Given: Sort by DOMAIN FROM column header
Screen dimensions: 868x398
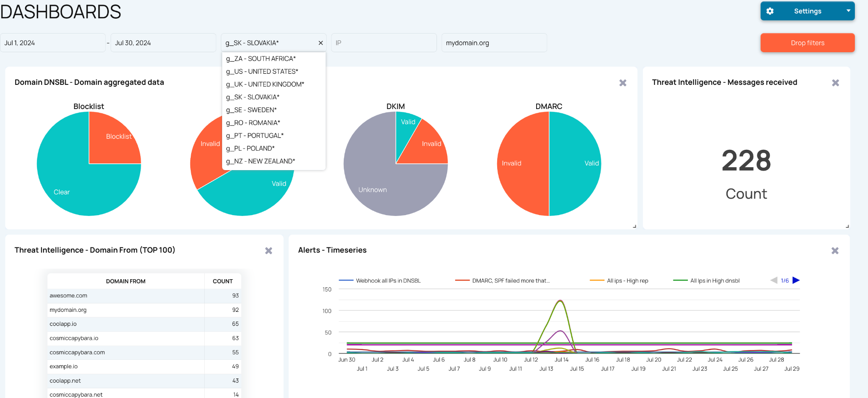Looking at the screenshot, I should tap(126, 281).
